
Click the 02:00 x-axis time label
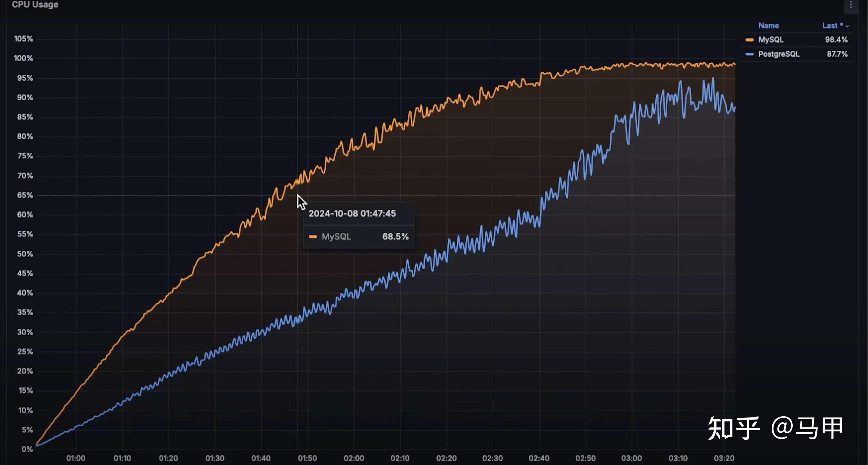pos(353,458)
